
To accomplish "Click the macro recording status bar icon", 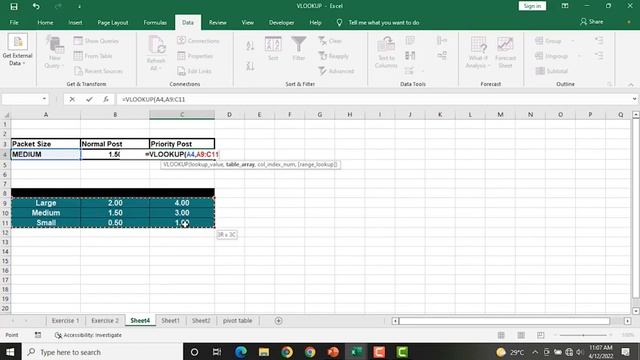I will point(38,335).
